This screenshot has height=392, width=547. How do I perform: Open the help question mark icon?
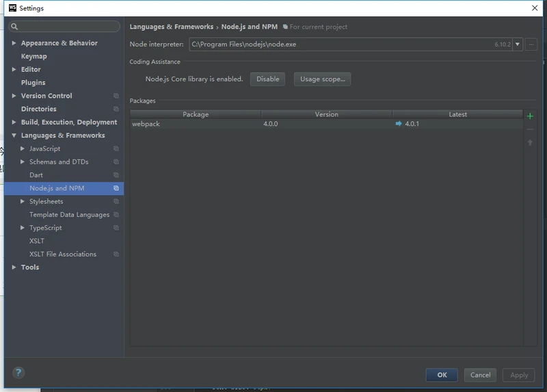18,372
